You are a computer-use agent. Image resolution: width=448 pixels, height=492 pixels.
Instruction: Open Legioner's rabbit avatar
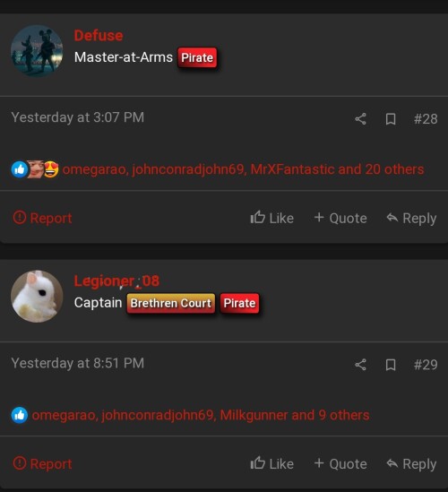coord(37,297)
